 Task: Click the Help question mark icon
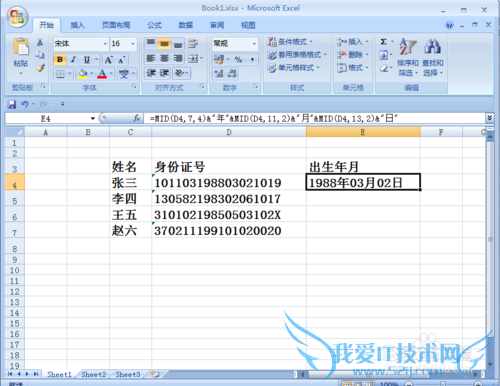click(x=449, y=25)
